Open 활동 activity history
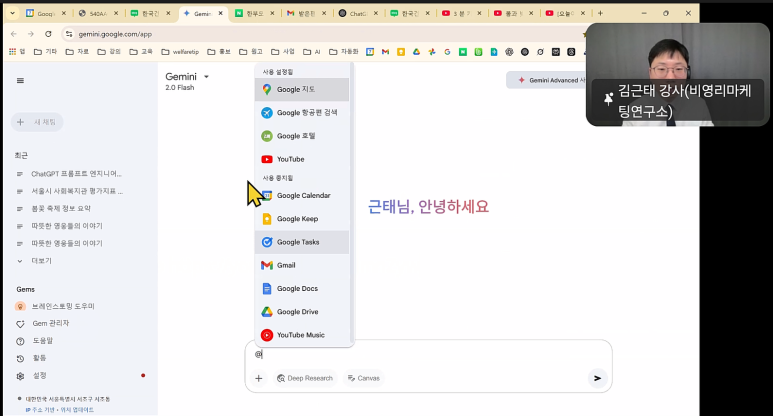This screenshot has width=773, height=416. pyautogui.click(x=31, y=358)
